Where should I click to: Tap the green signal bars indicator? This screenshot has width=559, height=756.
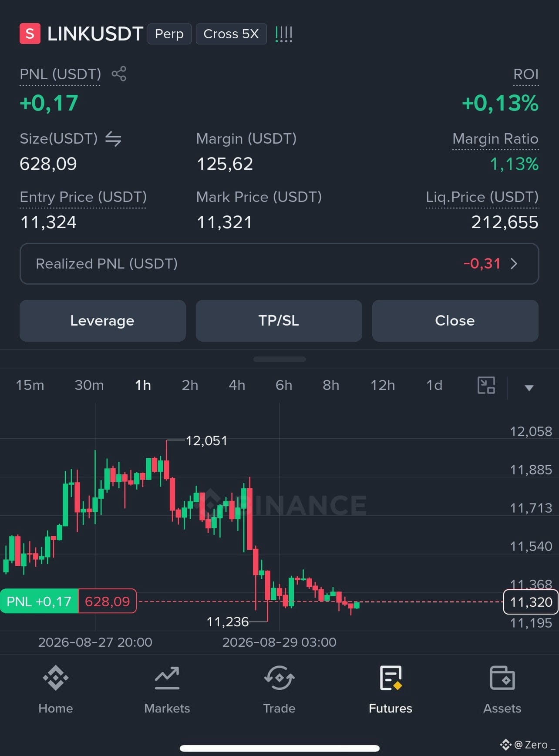[x=284, y=34]
